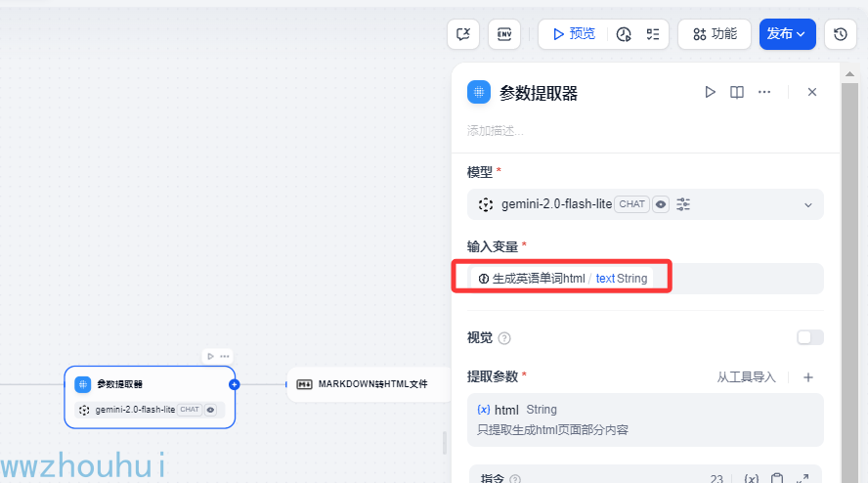Select the 参数提取器 node on canvas
This screenshot has width=868, height=483.
(x=150, y=397)
